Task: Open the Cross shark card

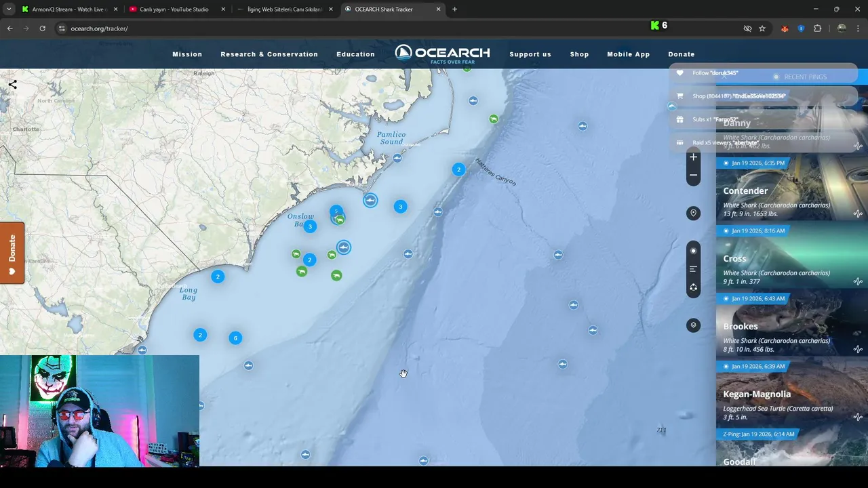Action: pyautogui.click(x=792, y=258)
